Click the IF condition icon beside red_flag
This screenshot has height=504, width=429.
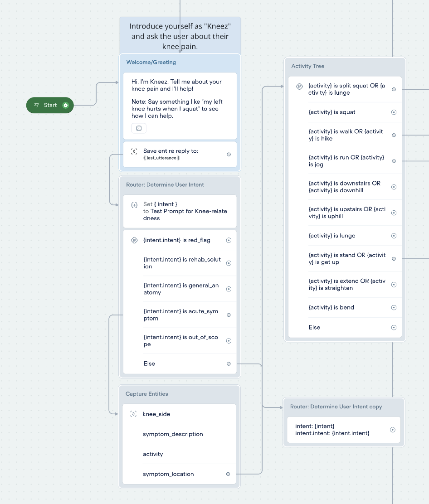(134, 240)
